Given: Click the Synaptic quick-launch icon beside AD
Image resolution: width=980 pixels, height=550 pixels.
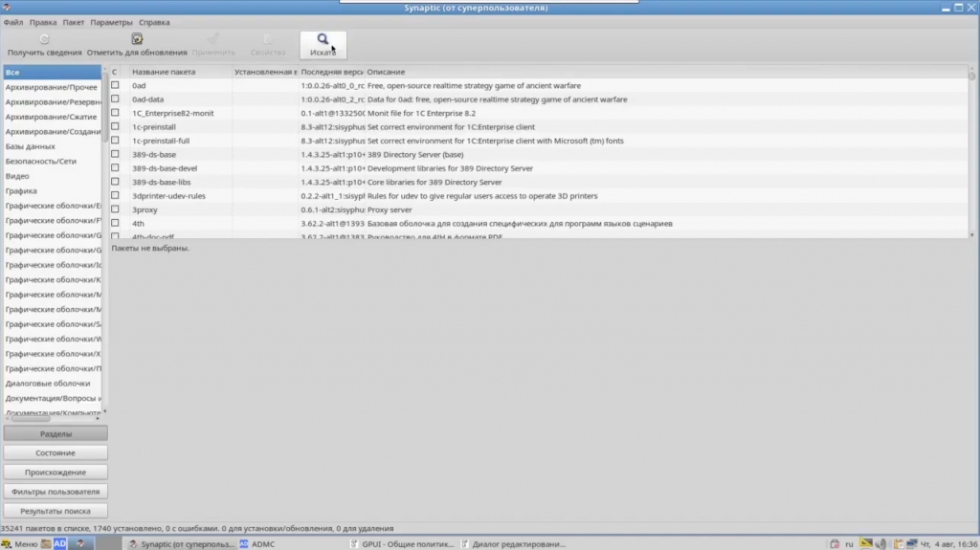Looking at the screenshot, I should point(80,543).
